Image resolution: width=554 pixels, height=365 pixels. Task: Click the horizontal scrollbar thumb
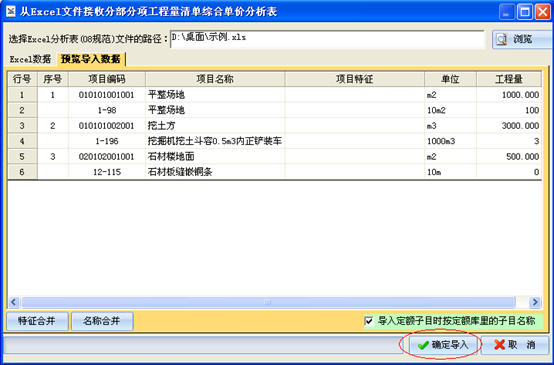[268, 302]
